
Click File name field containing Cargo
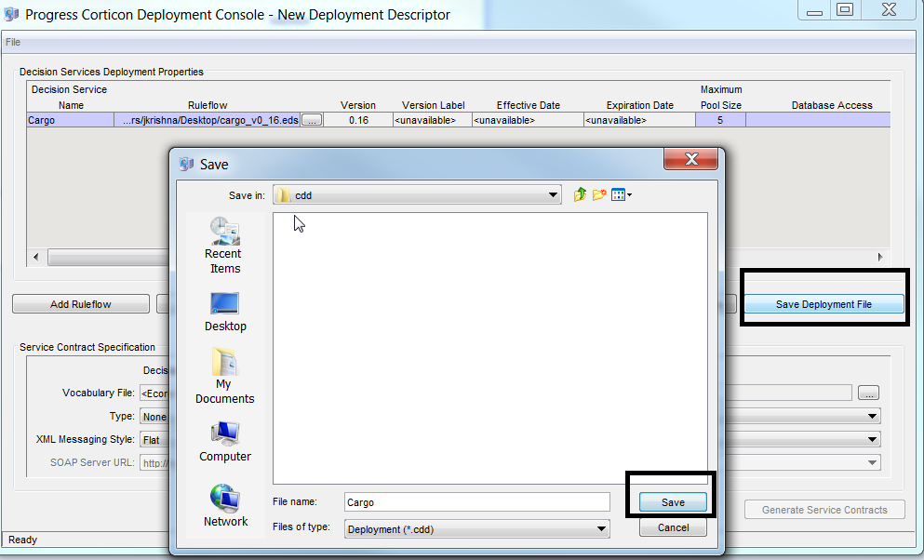tap(476, 501)
